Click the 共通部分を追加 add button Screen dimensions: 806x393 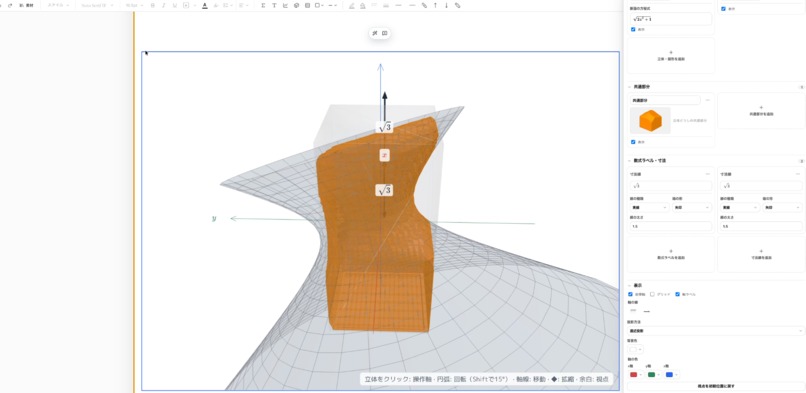761,110
